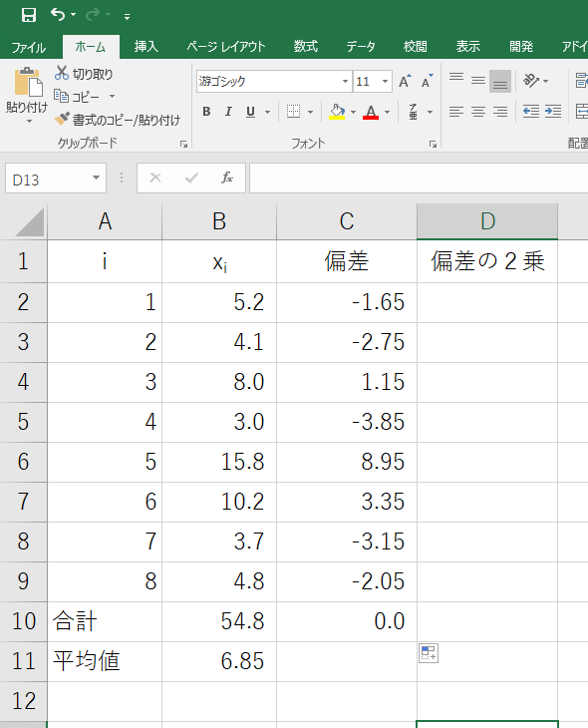The height and width of the screenshot is (728, 588).
Task: Increase font size with larger A icon
Action: click(x=406, y=81)
